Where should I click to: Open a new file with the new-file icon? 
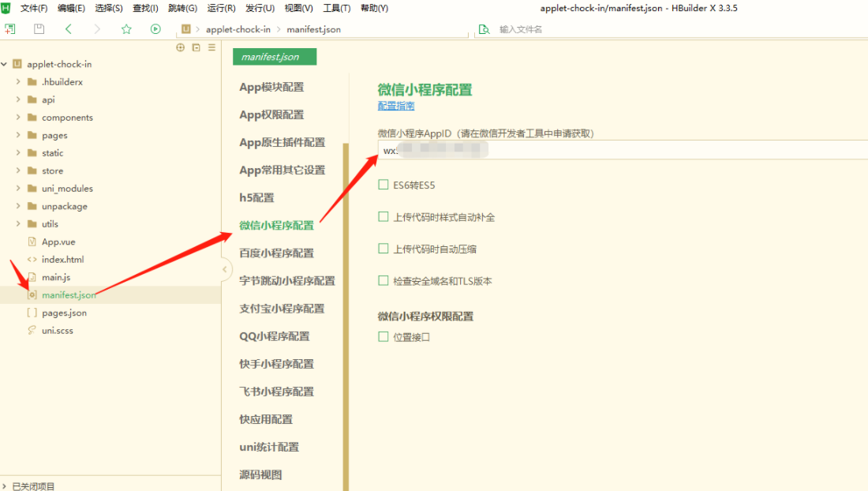point(11,28)
